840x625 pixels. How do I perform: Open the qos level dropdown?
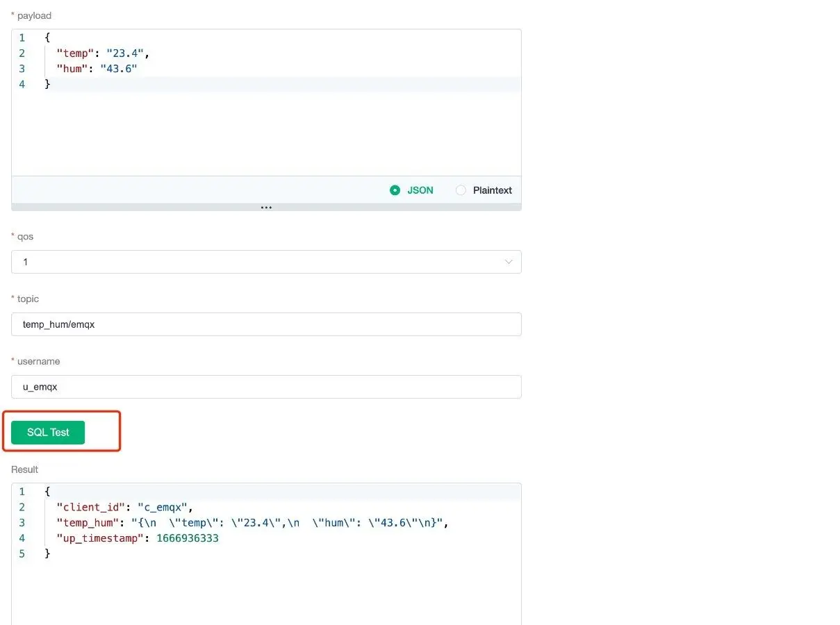pyautogui.click(x=266, y=262)
